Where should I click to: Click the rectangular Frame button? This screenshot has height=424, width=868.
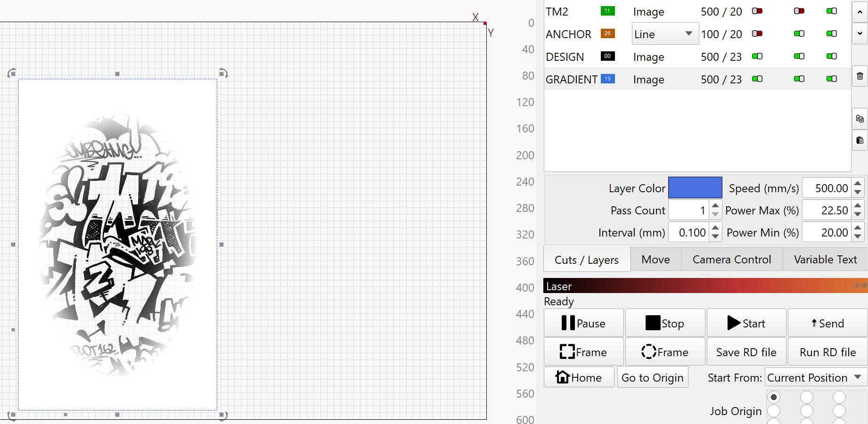583,352
